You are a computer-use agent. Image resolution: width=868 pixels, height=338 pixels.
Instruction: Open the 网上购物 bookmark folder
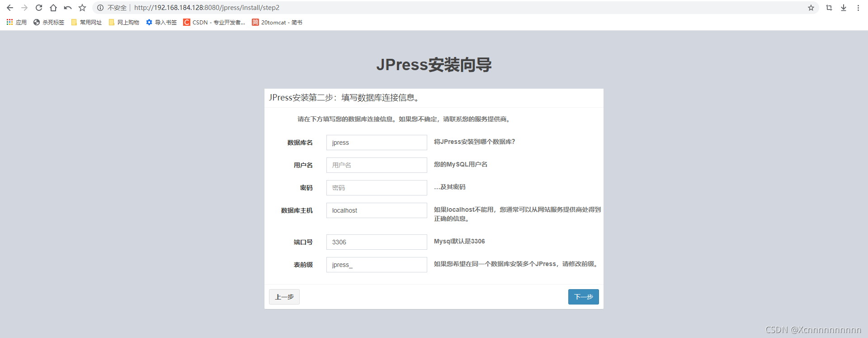pyautogui.click(x=124, y=22)
